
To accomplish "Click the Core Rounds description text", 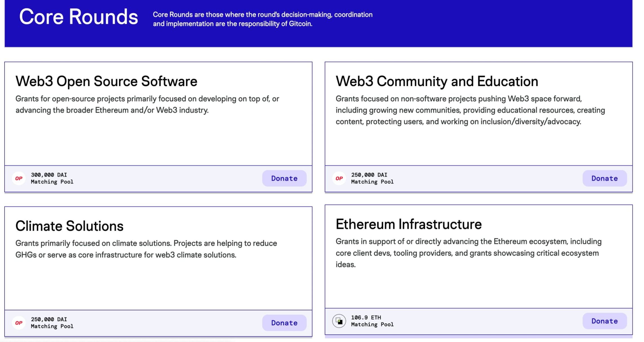I will 262,19.
